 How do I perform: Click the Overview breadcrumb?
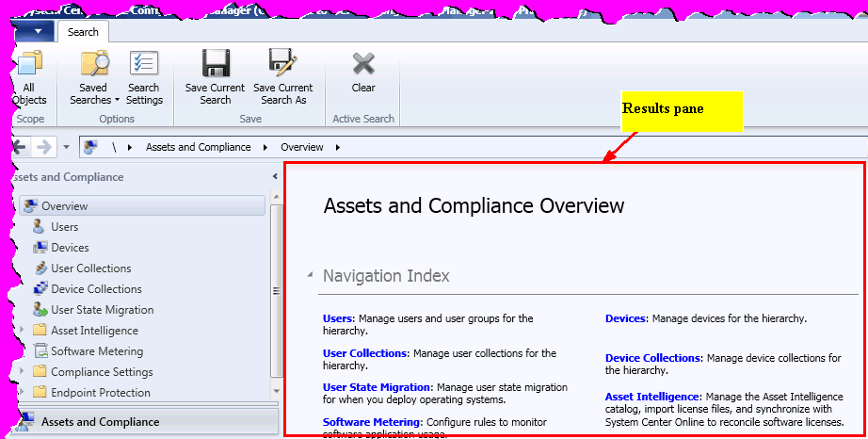pos(301,147)
